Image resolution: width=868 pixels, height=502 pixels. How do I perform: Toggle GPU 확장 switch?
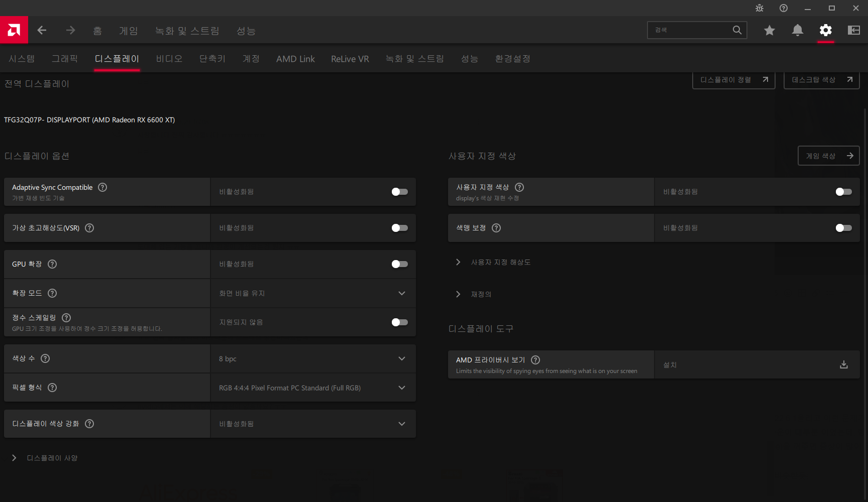coord(400,264)
